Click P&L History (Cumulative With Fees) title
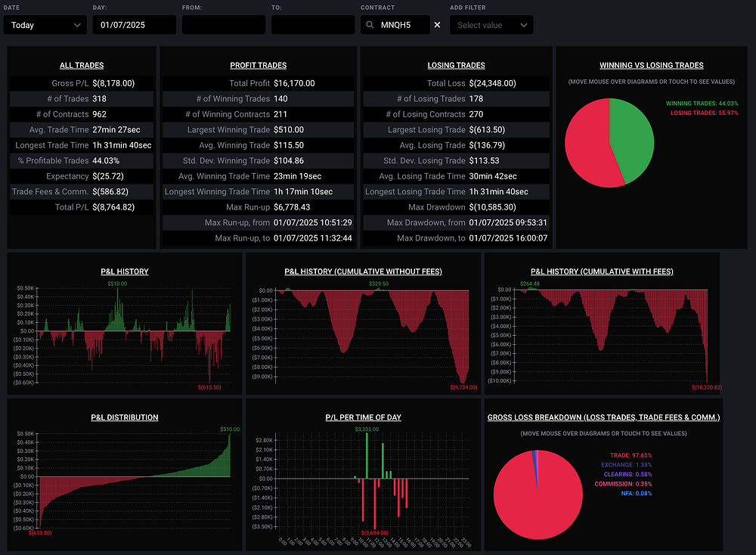 (x=602, y=271)
